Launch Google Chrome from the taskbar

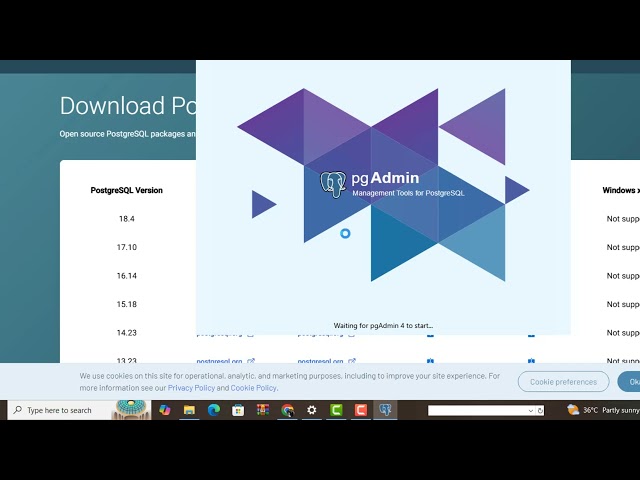287,410
